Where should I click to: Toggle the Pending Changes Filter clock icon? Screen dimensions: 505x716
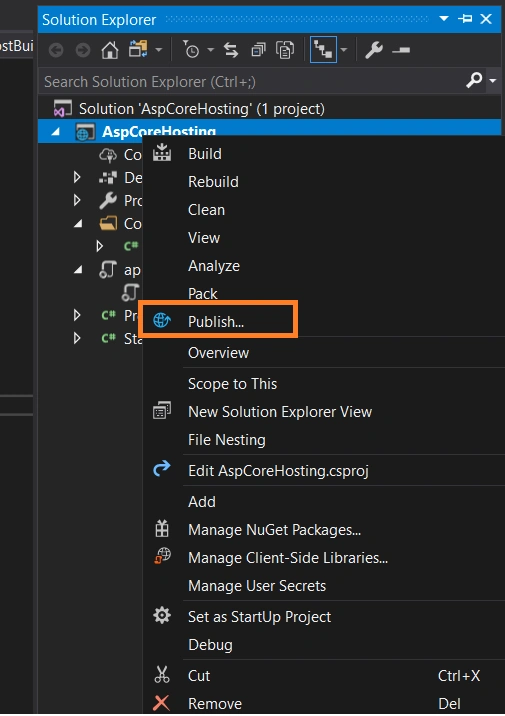click(191, 49)
